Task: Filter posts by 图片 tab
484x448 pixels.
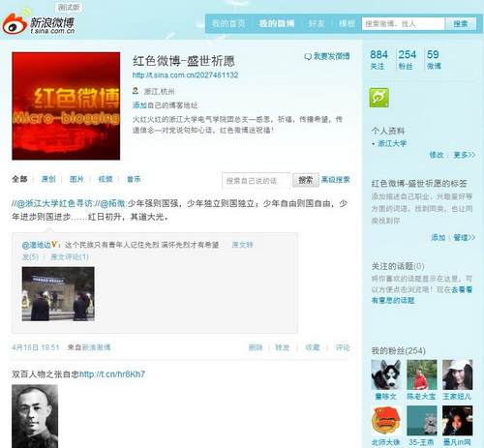Action: tap(76, 179)
